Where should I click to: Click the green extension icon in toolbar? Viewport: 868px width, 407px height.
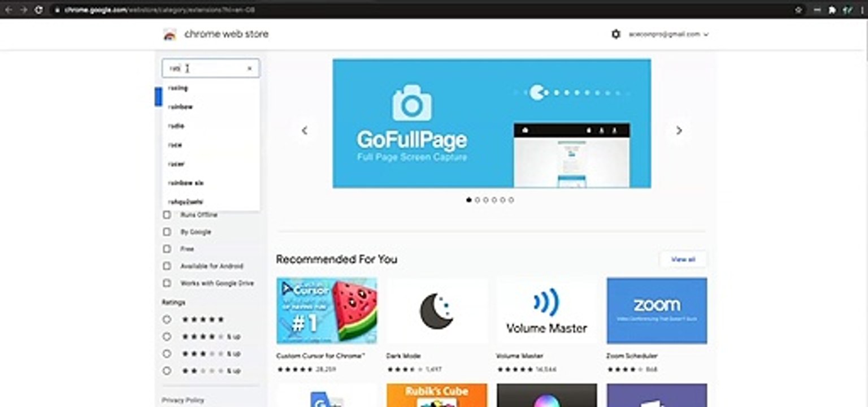[x=848, y=10]
